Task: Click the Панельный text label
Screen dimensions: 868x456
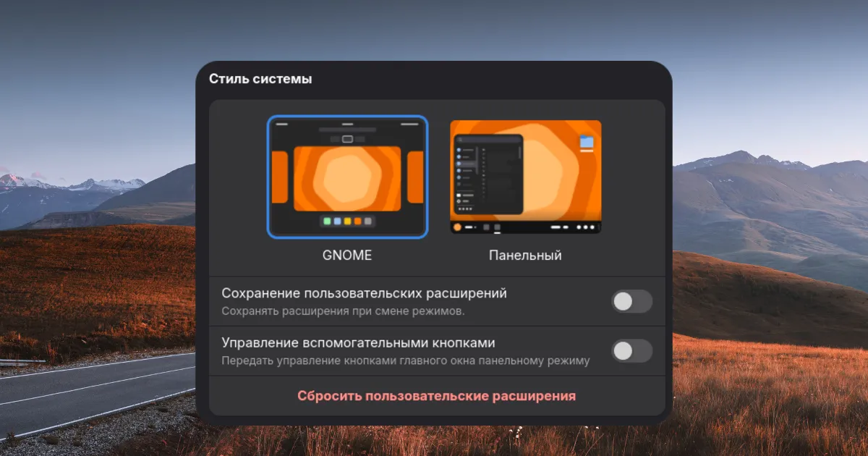Action: pos(525,256)
